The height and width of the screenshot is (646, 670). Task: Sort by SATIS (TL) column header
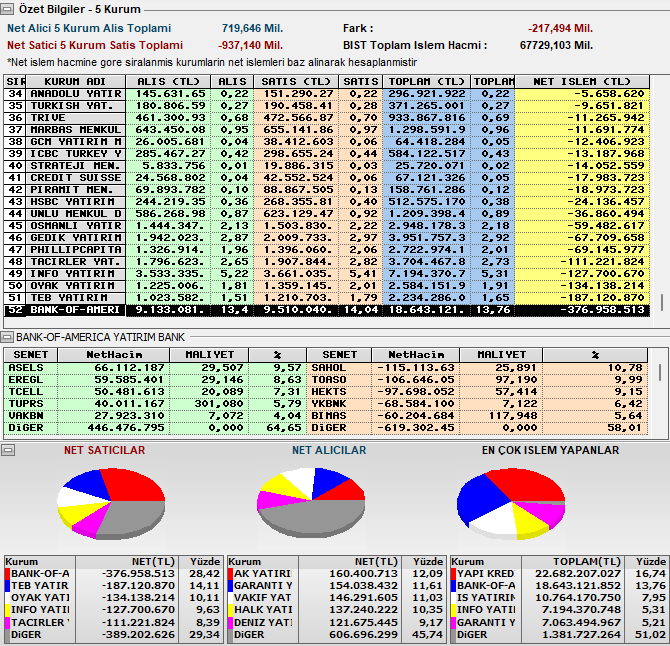pyautogui.click(x=296, y=82)
